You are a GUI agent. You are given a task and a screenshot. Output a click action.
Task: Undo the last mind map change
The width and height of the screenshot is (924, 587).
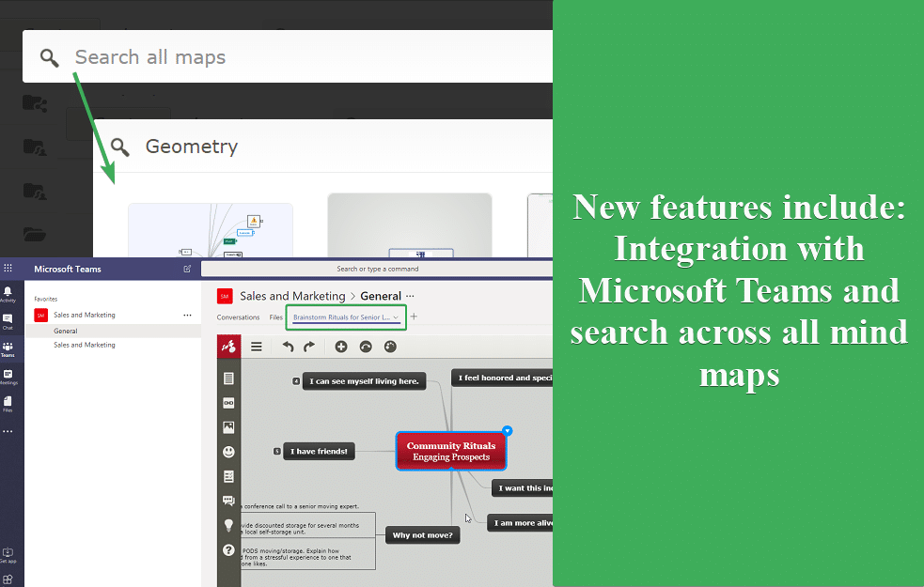pyautogui.click(x=290, y=347)
